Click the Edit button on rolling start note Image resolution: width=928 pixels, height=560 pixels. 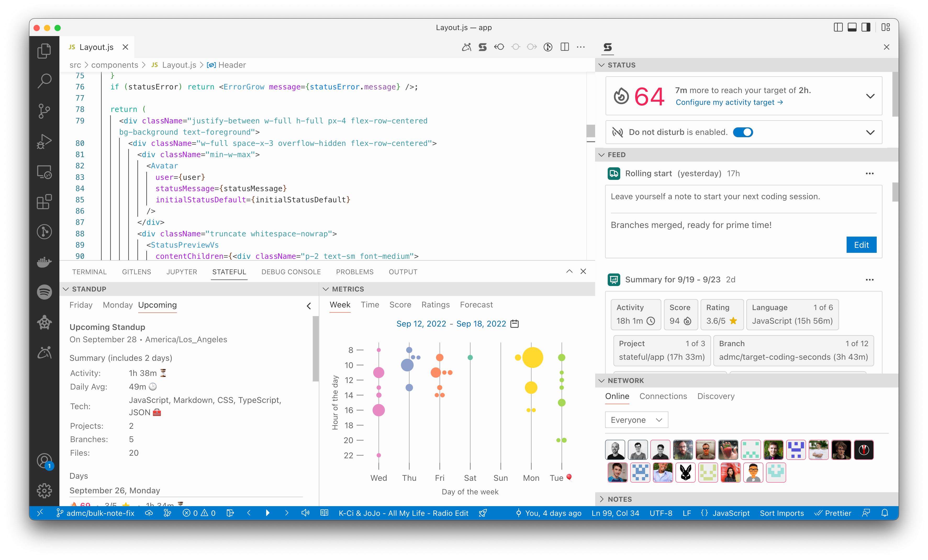click(861, 244)
